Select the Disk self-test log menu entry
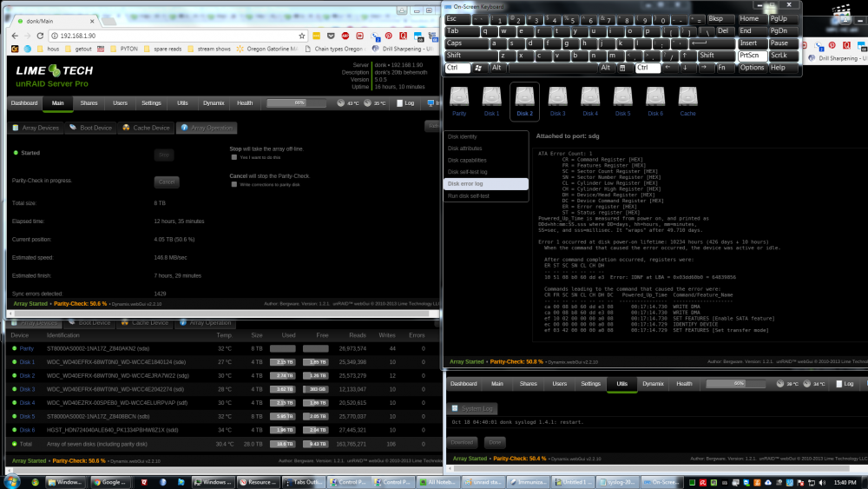 tap(486, 172)
